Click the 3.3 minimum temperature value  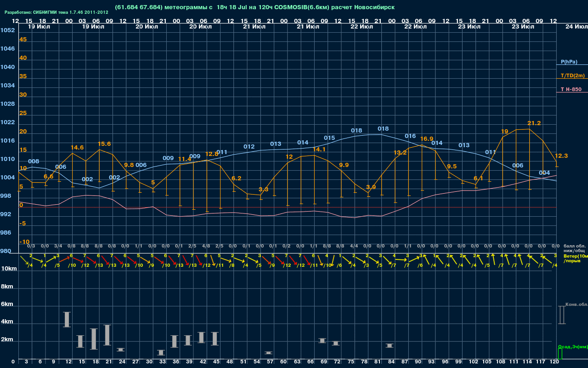coord(264,190)
